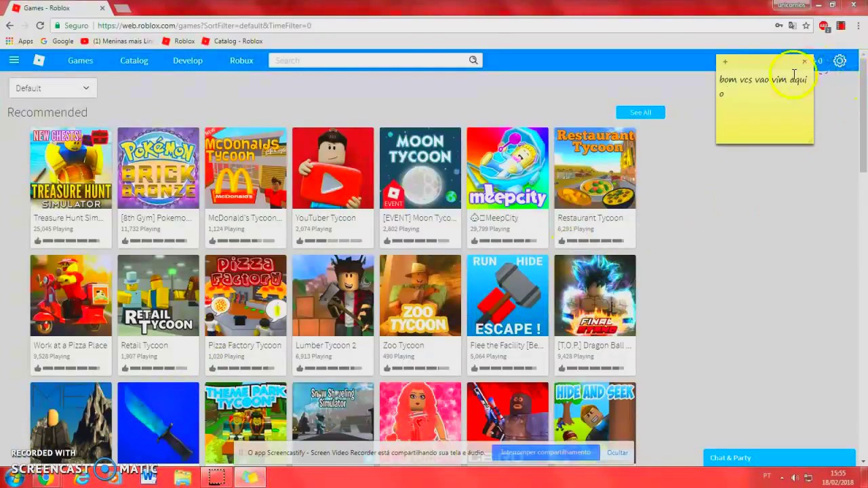Open YouTuber Tycoon game
The image size is (868, 488).
[x=333, y=187]
